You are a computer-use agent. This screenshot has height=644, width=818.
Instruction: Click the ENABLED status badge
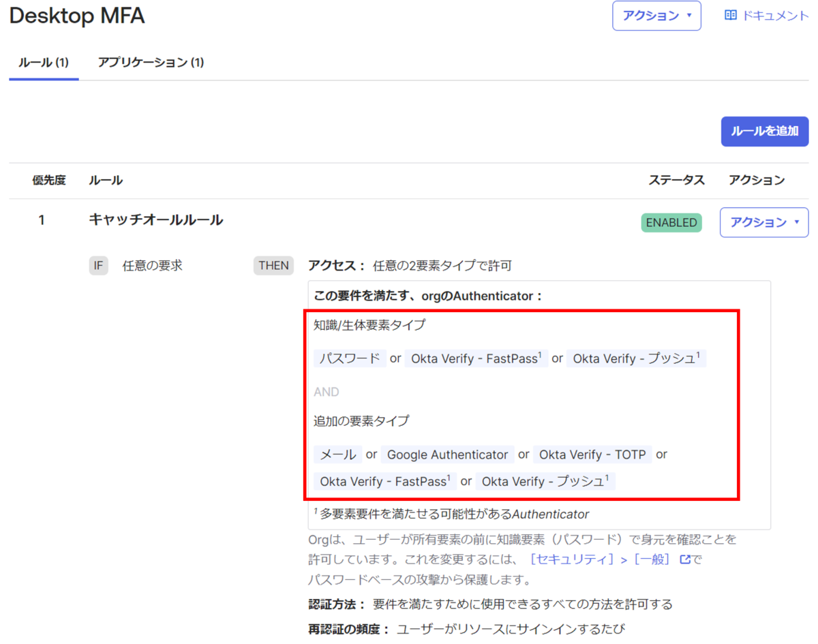671,223
